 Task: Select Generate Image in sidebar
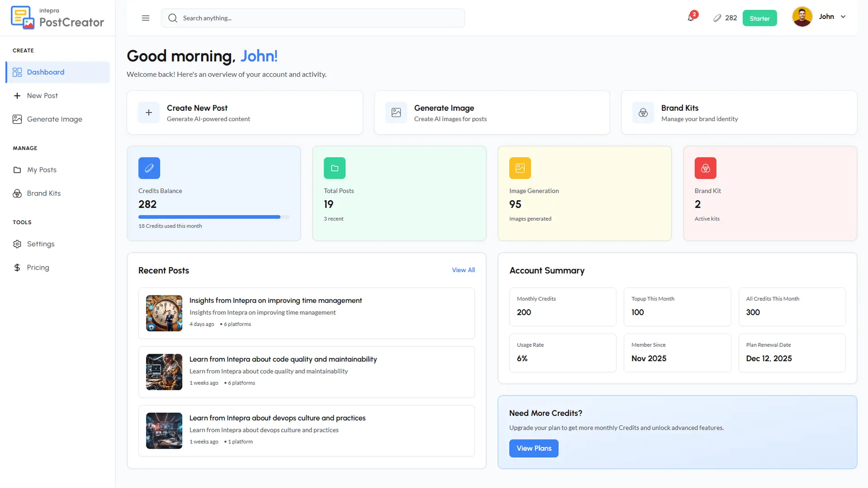[x=54, y=119]
